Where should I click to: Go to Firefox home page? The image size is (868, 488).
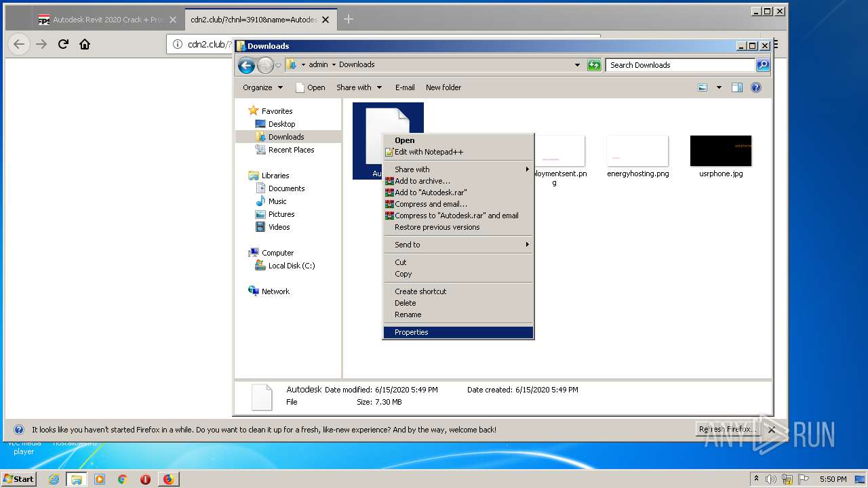tap(85, 44)
